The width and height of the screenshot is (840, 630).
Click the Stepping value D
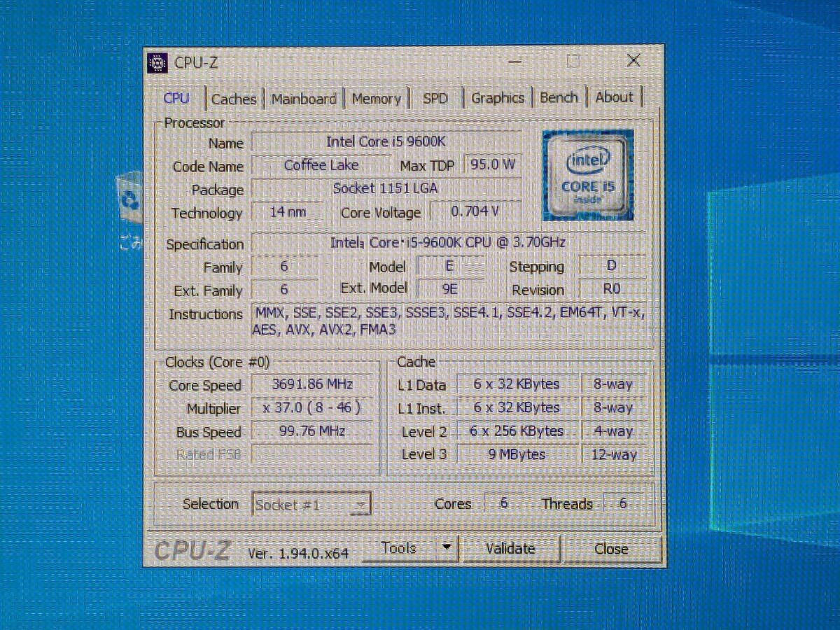(x=611, y=267)
